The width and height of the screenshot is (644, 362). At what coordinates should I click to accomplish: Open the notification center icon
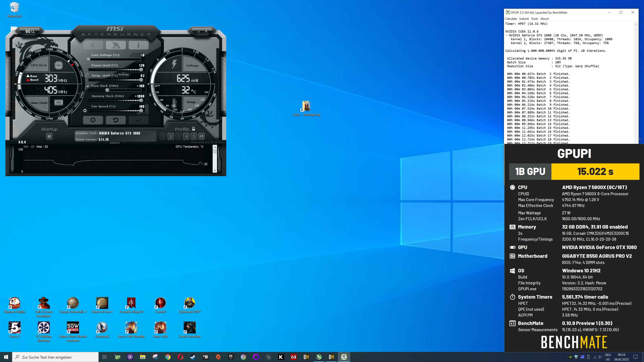[635, 357]
